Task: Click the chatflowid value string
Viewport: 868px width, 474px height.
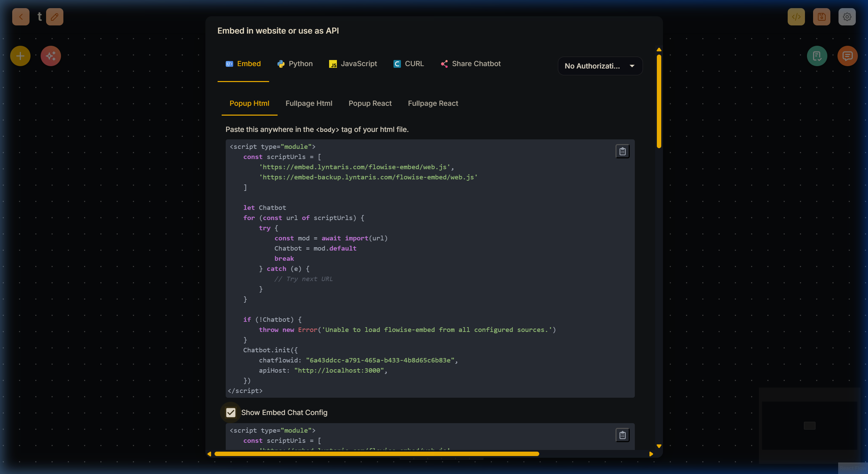Action: (x=380, y=360)
